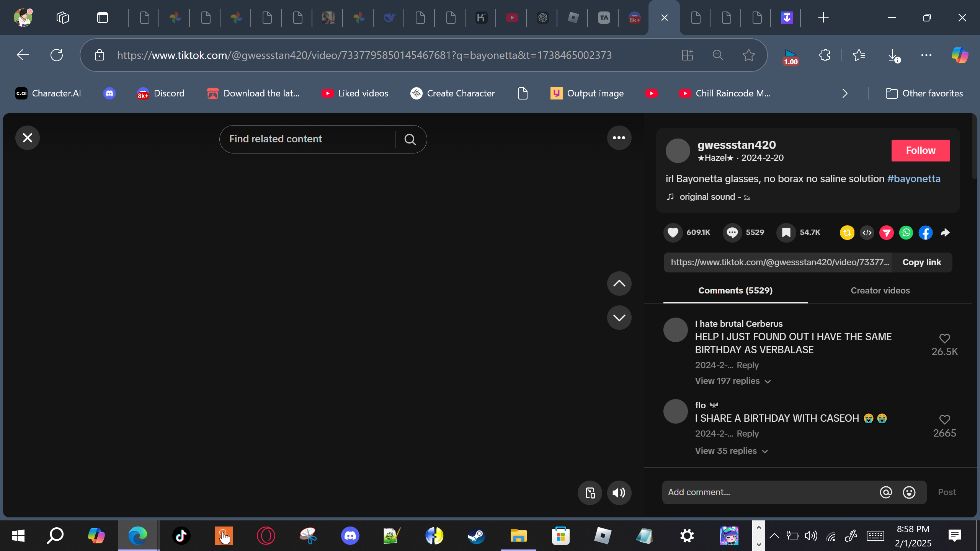Open emoji picker in comment box
980x551 pixels.
[909, 492]
